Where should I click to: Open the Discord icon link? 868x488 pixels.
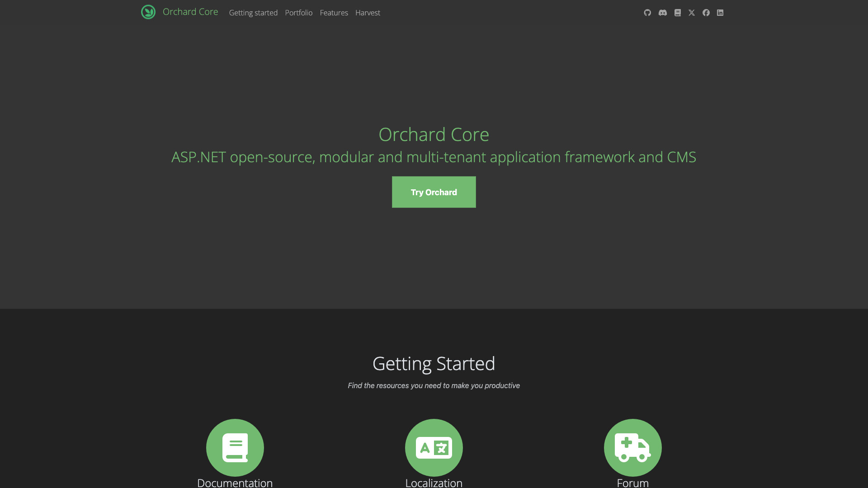click(x=663, y=13)
